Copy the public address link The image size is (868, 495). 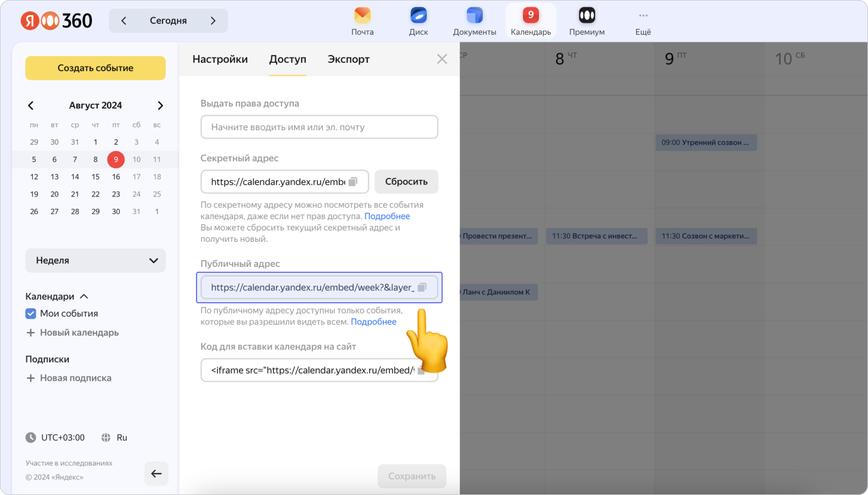click(422, 287)
